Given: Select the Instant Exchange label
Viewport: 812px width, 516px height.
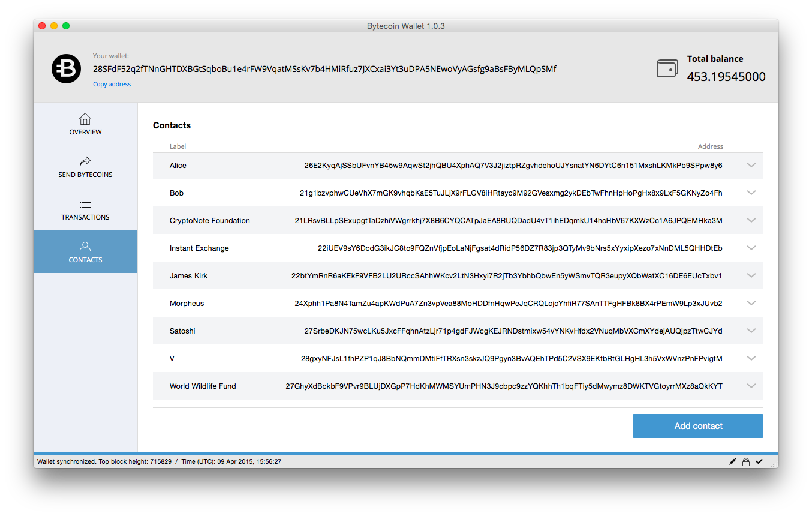Looking at the screenshot, I should 199,248.
